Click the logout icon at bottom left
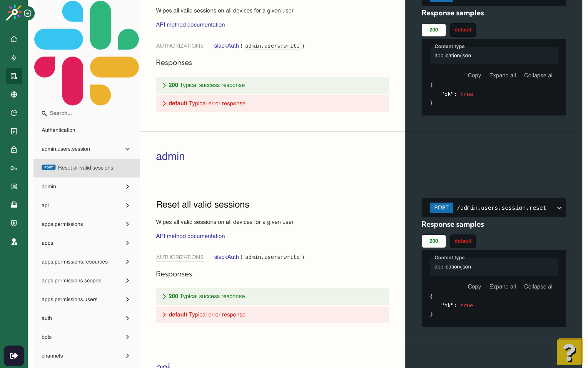This screenshot has height=368, width=588. pyautogui.click(x=14, y=356)
